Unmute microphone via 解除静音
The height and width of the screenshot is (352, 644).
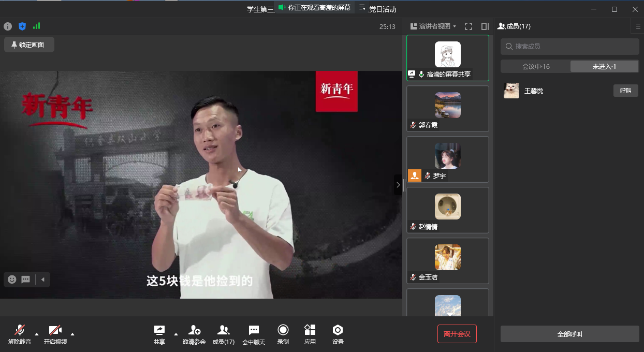click(x=20, y=334)
